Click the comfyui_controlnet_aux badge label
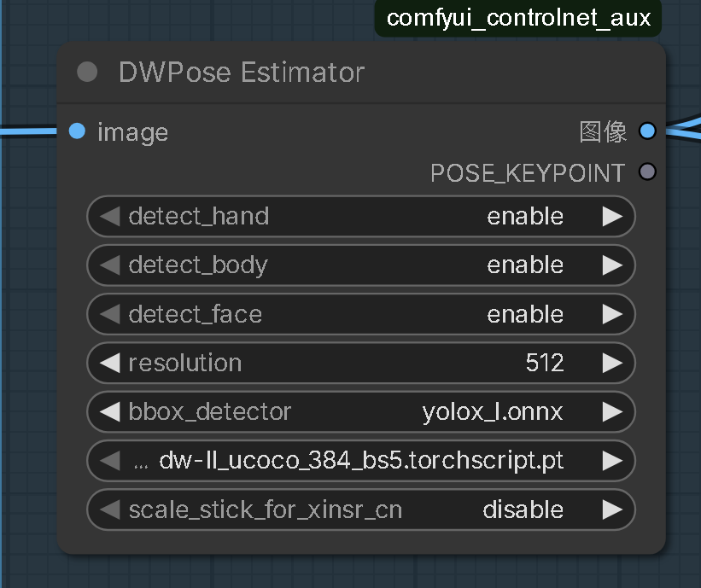This screenshot has width=701, height=588. coord(518,18)
